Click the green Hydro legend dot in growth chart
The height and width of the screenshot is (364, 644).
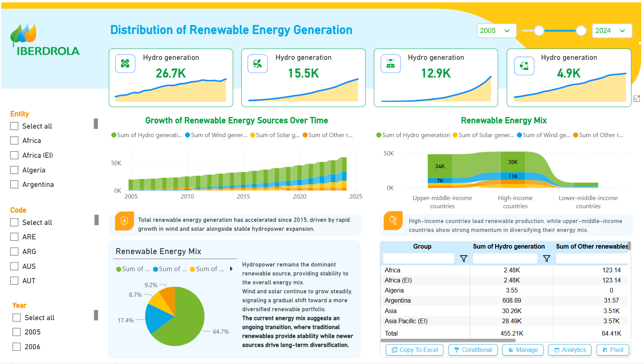114,135
